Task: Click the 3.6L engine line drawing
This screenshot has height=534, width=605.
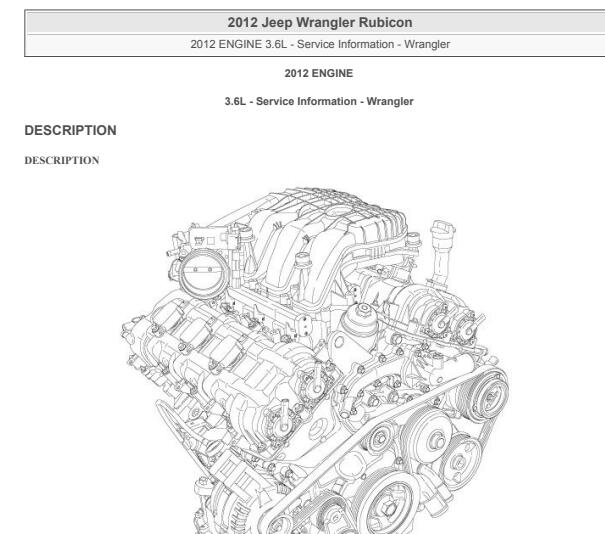Action: 315,360
